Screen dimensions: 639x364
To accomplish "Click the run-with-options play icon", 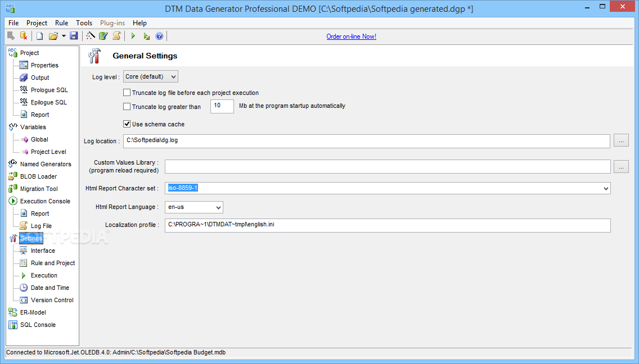I will click(146, 36).
